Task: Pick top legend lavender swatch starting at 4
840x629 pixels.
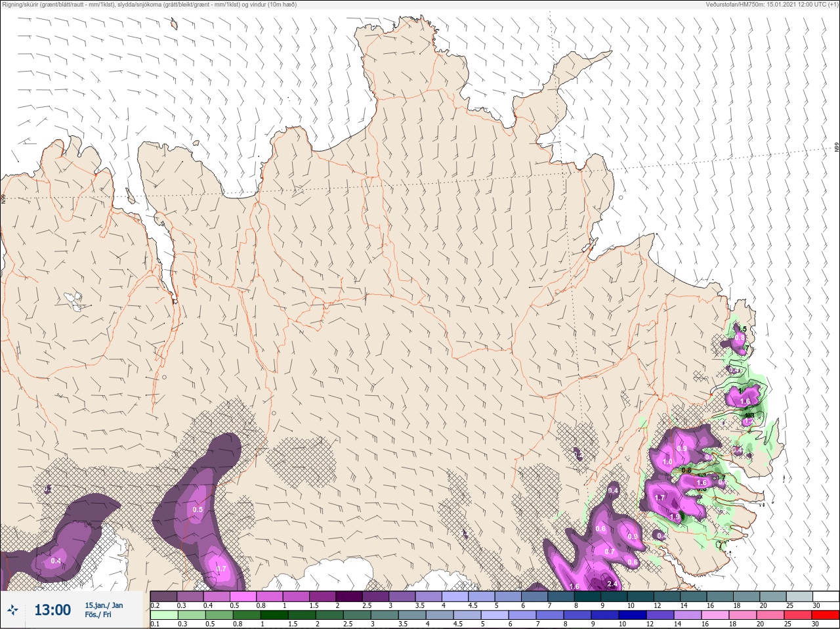Action: coord(455,596)
